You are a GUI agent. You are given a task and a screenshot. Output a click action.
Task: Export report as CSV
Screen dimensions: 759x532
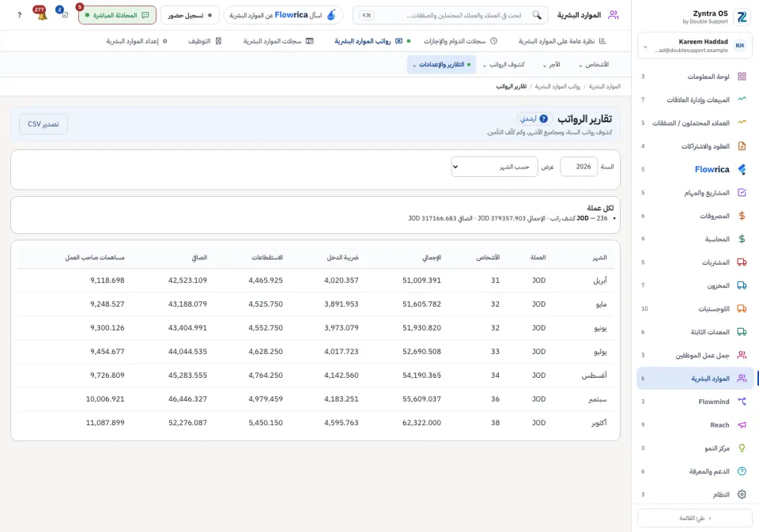tap(43, 124)
